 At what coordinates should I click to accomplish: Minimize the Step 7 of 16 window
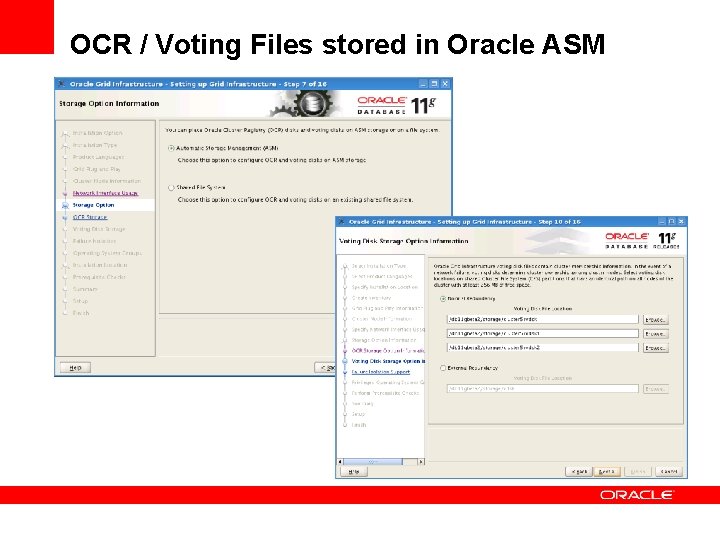click(423, 84)
